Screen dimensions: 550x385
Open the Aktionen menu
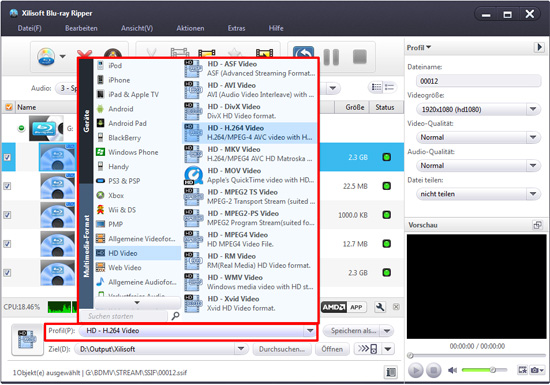click(x=190, y=28)
